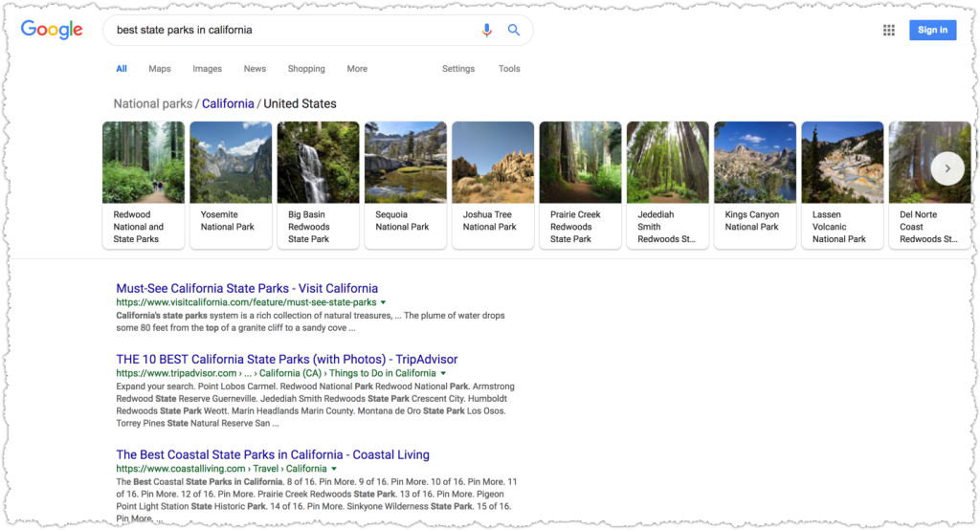The image size is (980, 530).
Task: Open the Prairie Creek Redwoods State Park card
Action: (580, 185)
